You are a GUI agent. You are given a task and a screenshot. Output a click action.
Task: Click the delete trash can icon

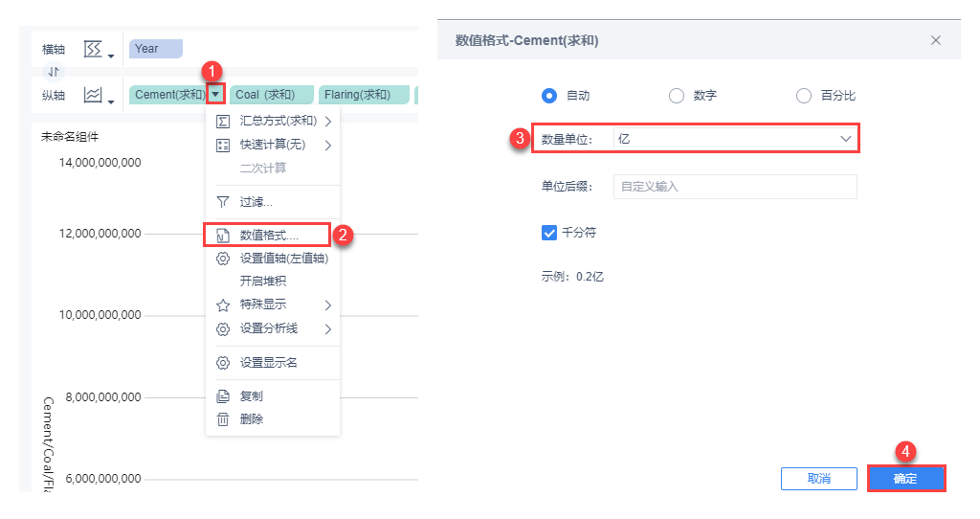point(223,419)
